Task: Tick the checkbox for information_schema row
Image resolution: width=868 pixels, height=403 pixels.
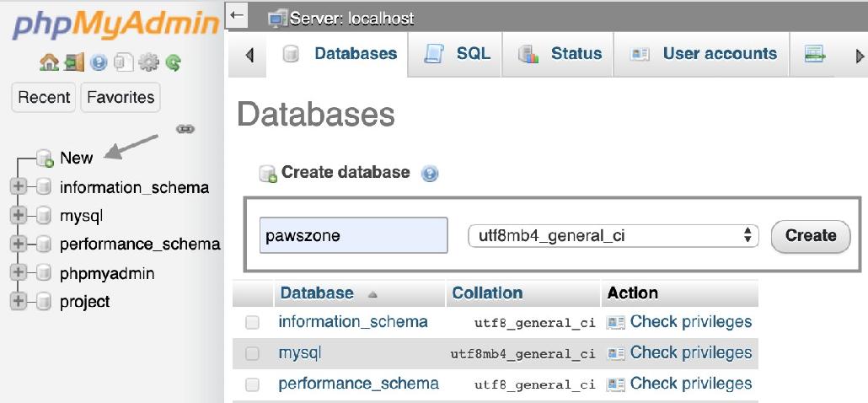Action: tap(253, 323)
